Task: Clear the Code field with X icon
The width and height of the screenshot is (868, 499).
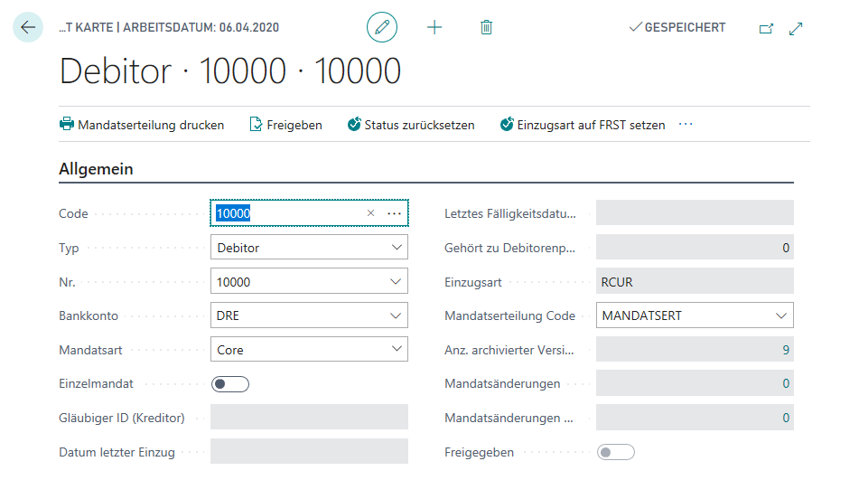Action: [370, 213]
